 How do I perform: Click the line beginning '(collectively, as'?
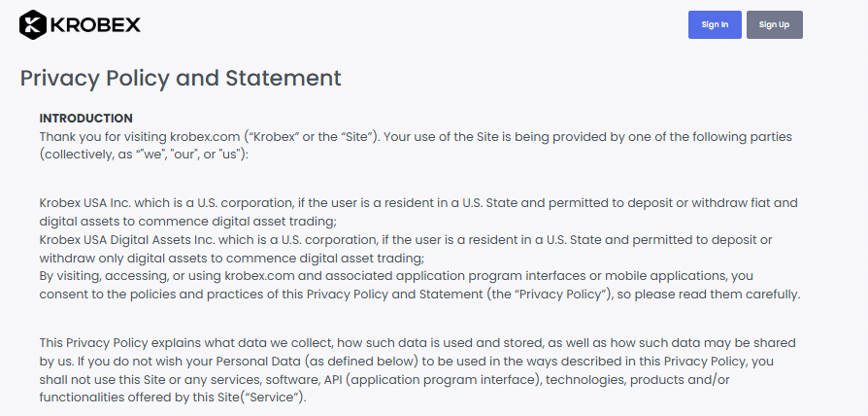click(145, 155)
